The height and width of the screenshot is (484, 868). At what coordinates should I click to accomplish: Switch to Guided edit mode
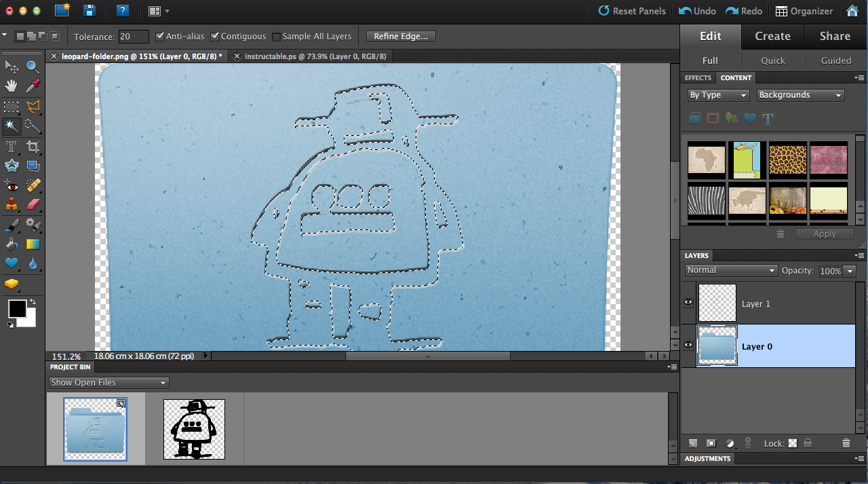point(835,60)
